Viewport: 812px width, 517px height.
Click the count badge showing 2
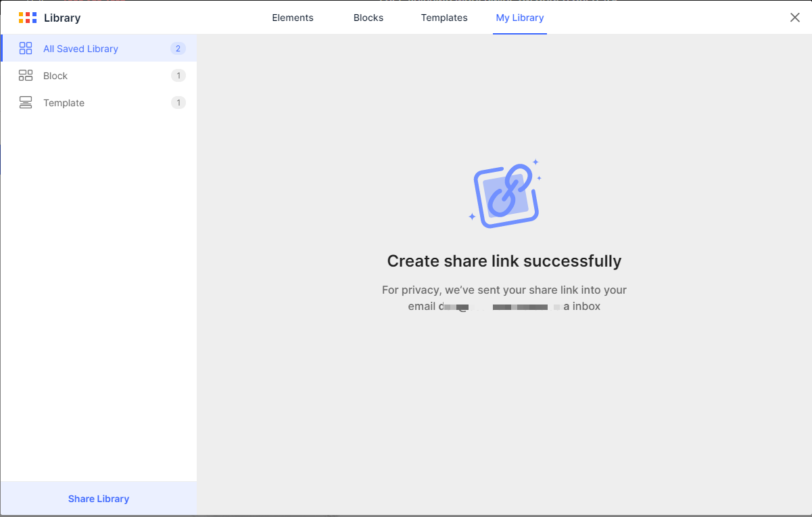[178, 48]
